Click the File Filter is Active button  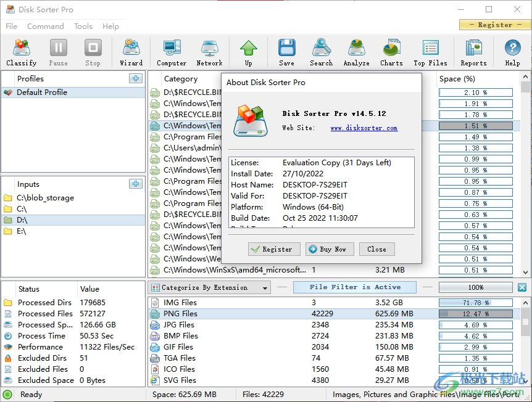pyautogui.click(x=355, y=287)
